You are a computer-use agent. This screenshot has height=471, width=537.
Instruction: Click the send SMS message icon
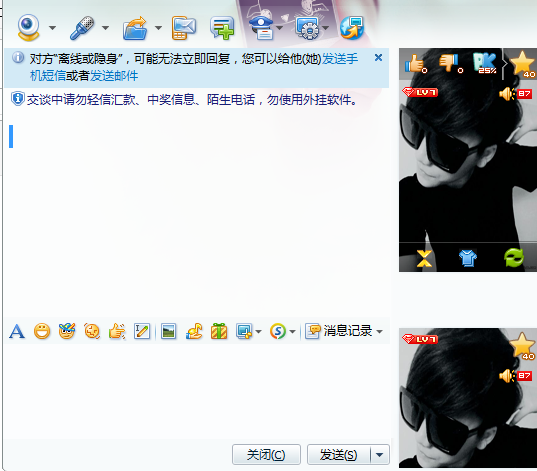184,28
